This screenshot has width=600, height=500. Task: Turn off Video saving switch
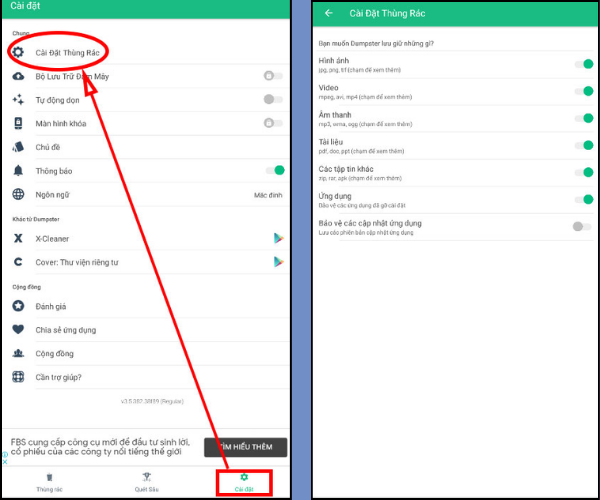coord(584,91)
